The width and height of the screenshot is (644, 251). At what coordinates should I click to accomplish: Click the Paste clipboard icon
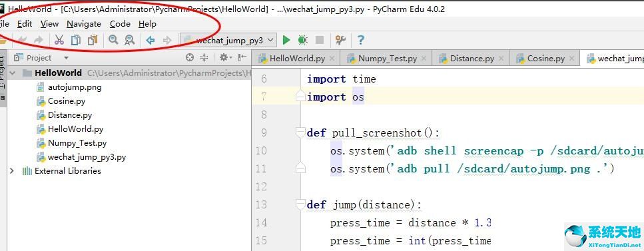coord(93,40)
